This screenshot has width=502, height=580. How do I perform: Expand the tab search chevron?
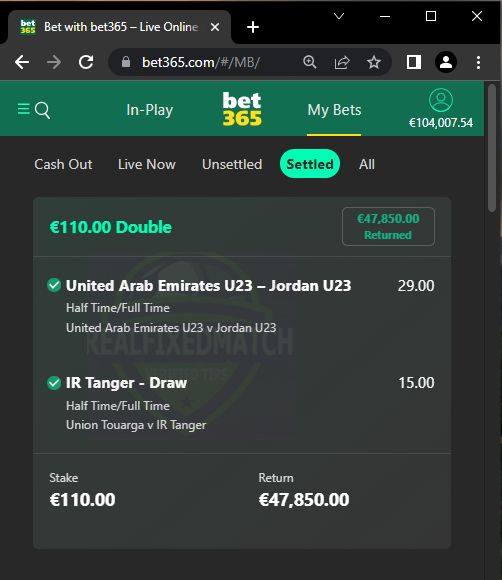pos(339,16)
